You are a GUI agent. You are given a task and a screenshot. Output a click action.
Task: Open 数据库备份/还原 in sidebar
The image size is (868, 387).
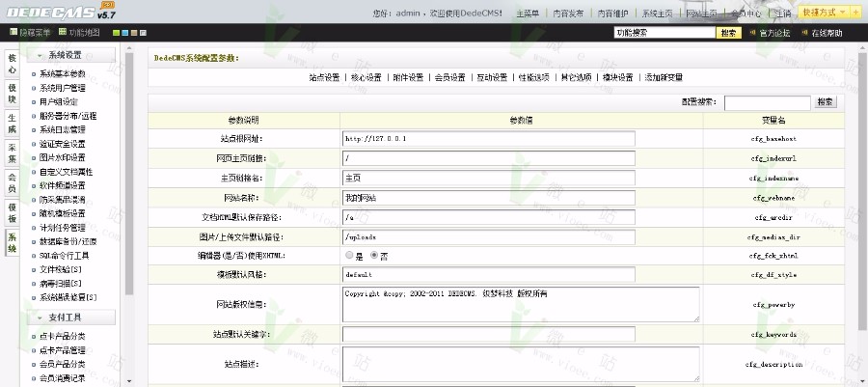(68, 242)
